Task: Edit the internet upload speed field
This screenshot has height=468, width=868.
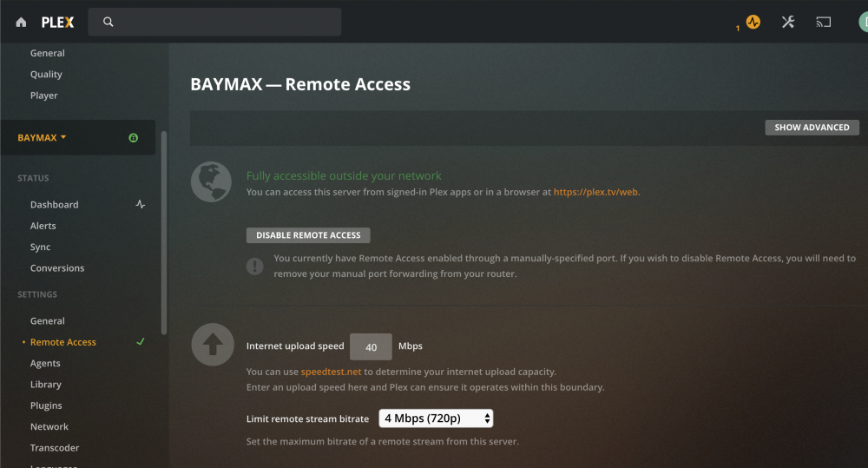Action: coord(371,346)
